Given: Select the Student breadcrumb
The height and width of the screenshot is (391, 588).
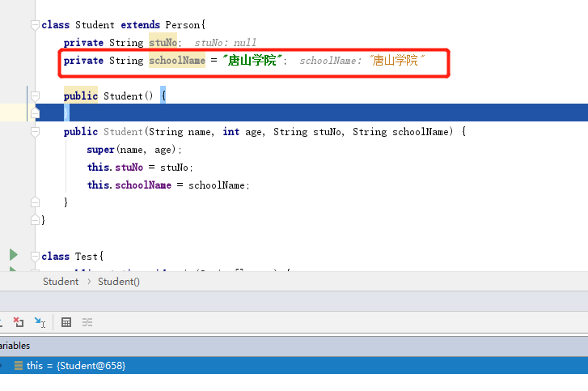Looking at the screenshot, I should [61, 282].
